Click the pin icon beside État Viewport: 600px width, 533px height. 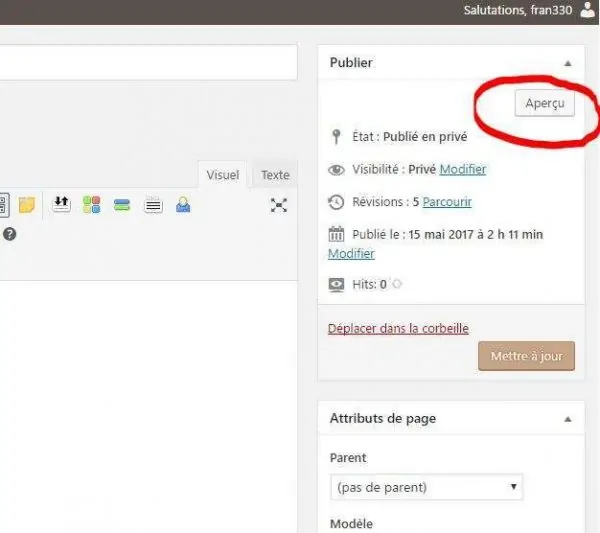(336, 137)
